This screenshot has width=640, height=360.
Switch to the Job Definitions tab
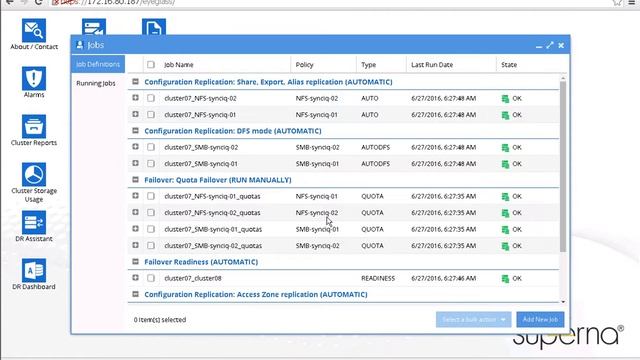point(98,64)
